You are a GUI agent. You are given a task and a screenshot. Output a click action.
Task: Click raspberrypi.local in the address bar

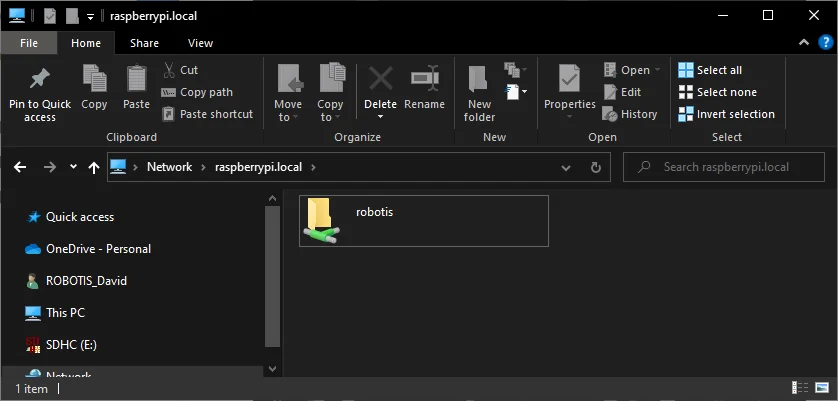(x=258, y=167)
